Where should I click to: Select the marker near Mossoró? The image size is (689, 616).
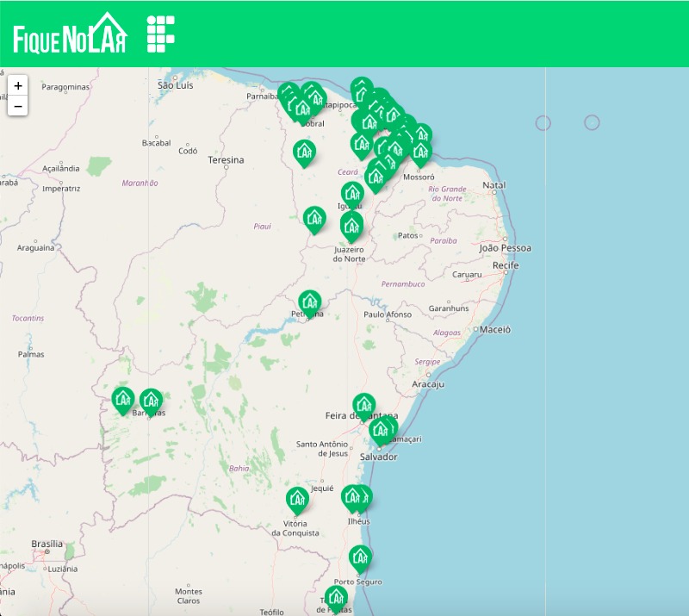(x=420, y=152)
